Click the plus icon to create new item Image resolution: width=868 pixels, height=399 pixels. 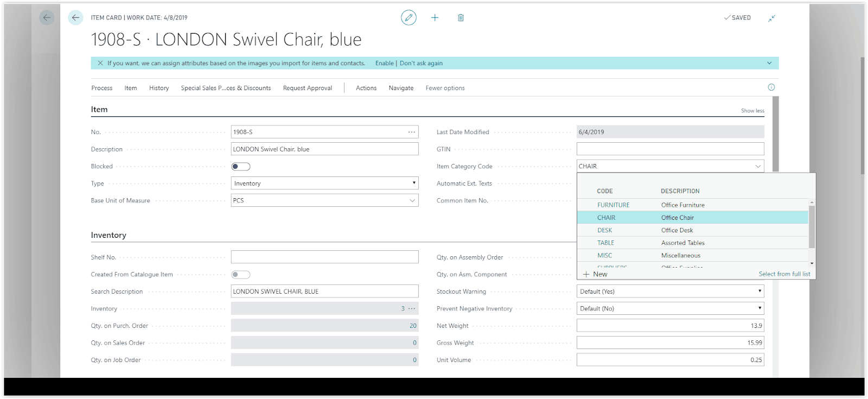pyautogui.click(x=435, y=17)
